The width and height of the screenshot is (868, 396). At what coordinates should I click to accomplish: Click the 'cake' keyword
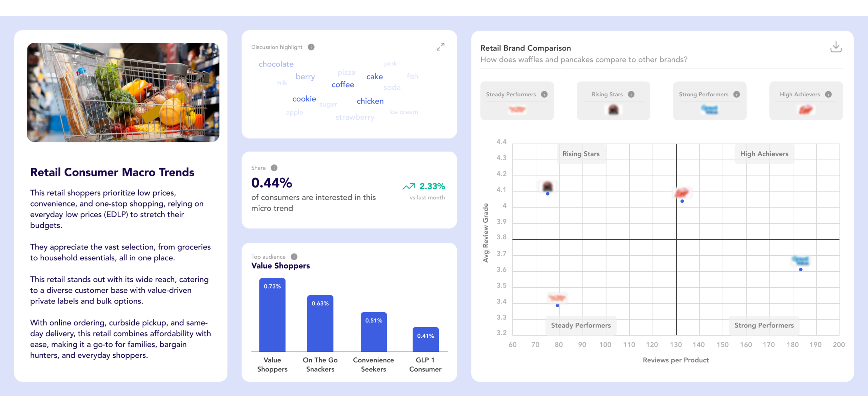(374, 77)
